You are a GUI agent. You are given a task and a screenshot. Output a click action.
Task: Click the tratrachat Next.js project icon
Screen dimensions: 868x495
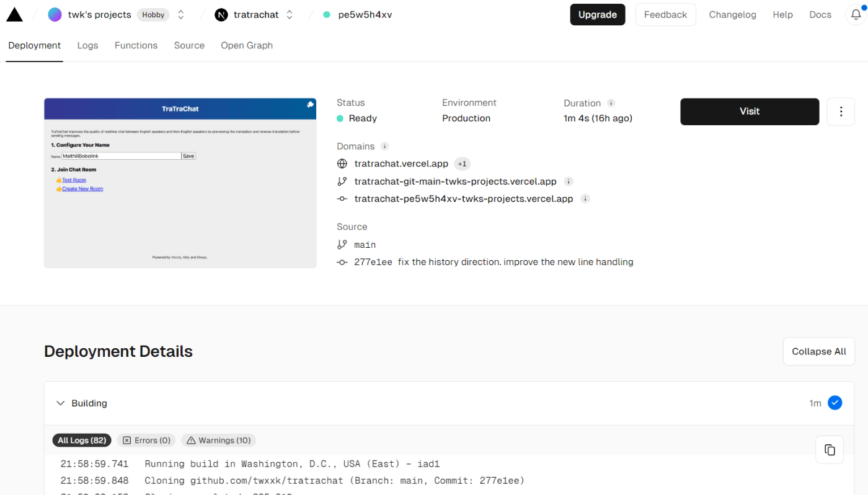click(x=221, y=15)
